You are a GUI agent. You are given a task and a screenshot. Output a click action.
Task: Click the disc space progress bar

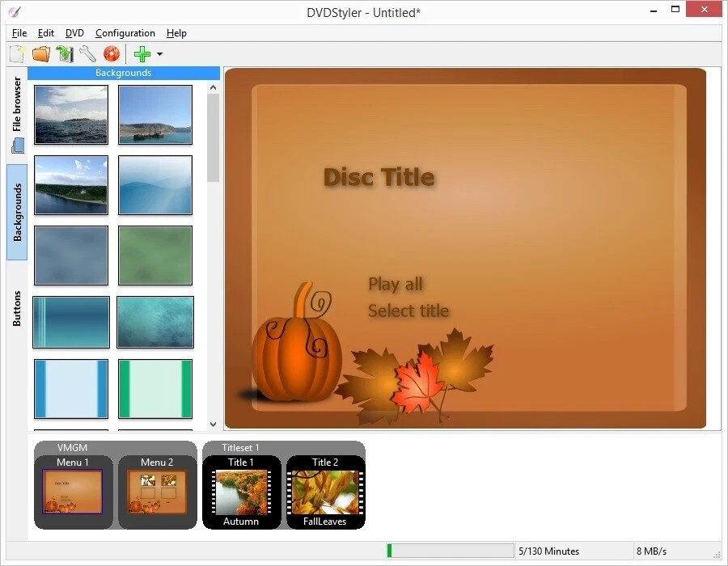point(449,551)
